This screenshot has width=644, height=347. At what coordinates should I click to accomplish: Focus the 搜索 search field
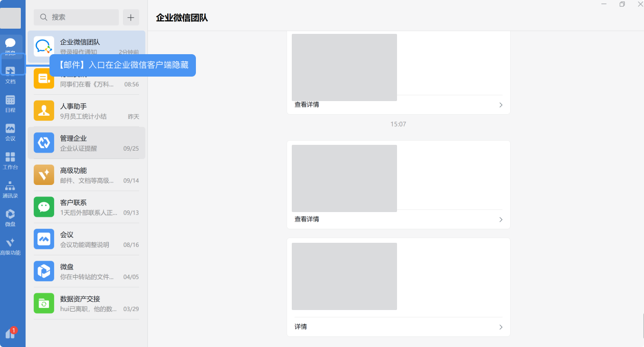[x=76, y=17]
